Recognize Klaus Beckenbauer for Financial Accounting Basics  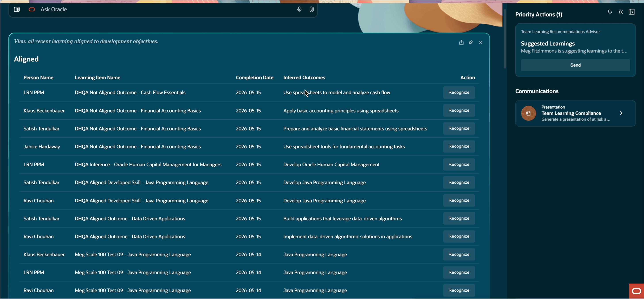pyautogui.click(x=459, y=111)
